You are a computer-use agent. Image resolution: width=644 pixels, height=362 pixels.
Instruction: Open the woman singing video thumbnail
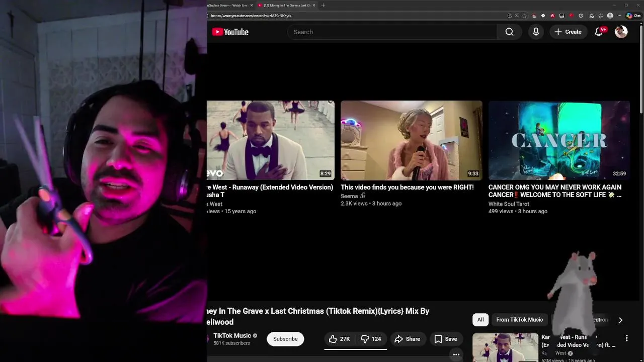click(x=411, y=140)
